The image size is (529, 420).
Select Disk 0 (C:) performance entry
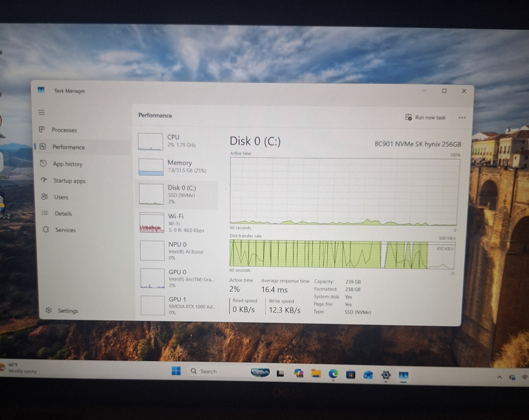(177, 194)
